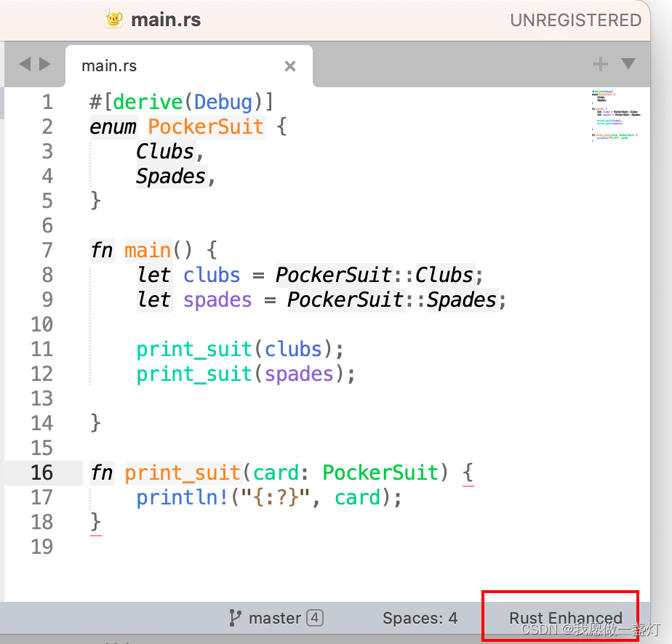Image resolution: width=672 pixels, height=644 pixels.
Task: Open the Rust Enhanced syntax selector
Action: click(x=567, y=617)
